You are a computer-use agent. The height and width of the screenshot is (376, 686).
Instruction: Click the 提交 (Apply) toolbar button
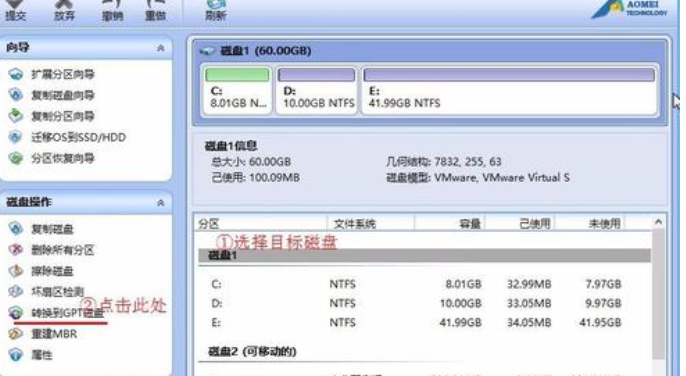tap(15, 11)
